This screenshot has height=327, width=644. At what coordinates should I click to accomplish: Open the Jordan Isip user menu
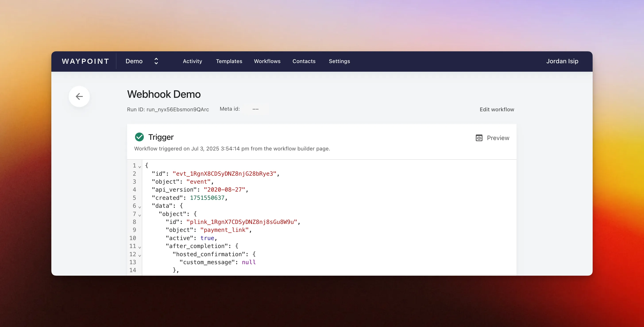[x=562, y=61]
